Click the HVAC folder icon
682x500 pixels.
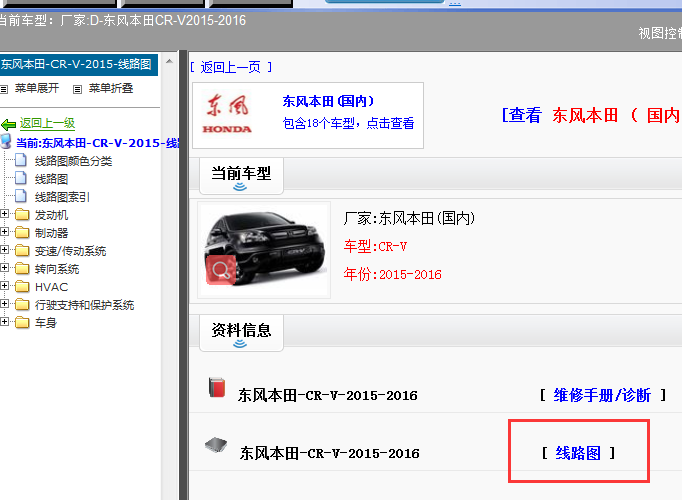point(22,287)
